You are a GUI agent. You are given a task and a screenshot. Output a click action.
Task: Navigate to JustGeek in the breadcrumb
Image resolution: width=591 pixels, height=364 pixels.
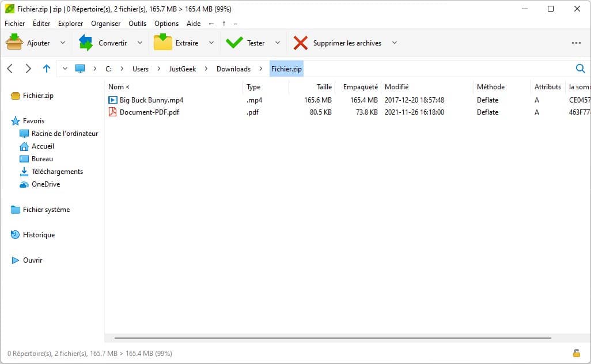tap(183, 69)
